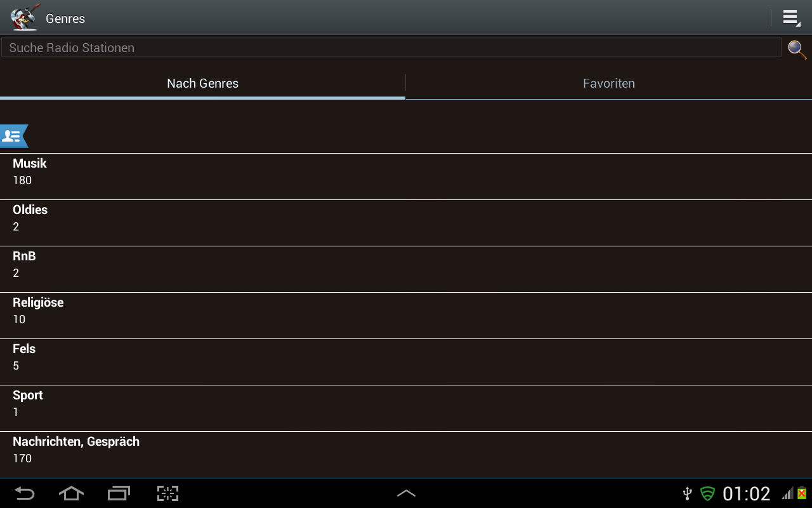Tap the USB connection status icon
812x508 pixels.
(x=687, y=493)
